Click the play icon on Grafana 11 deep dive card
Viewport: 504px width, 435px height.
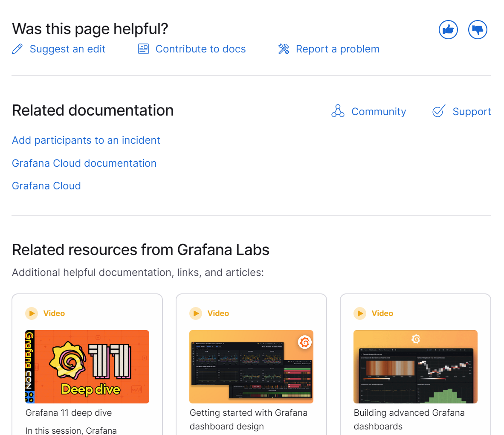(32, 313)
